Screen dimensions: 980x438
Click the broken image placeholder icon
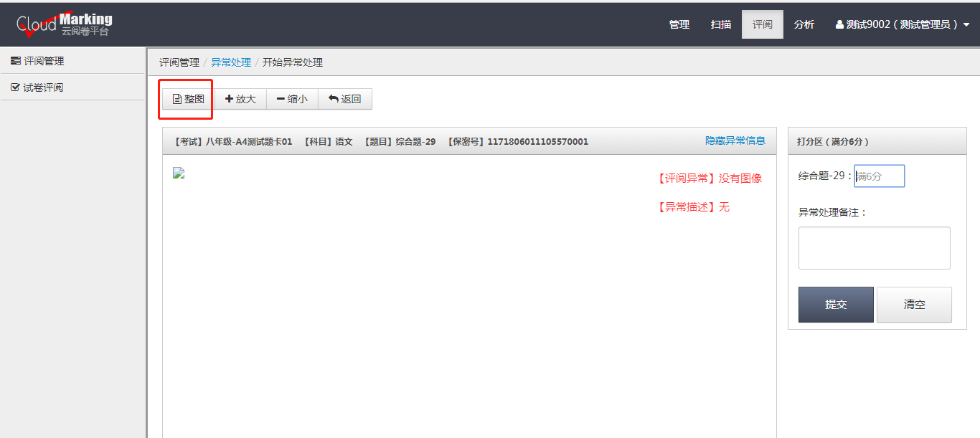click(179, 173)
